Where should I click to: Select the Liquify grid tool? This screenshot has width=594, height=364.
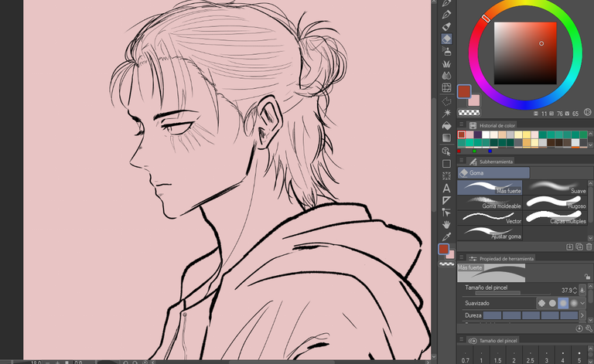446,88
